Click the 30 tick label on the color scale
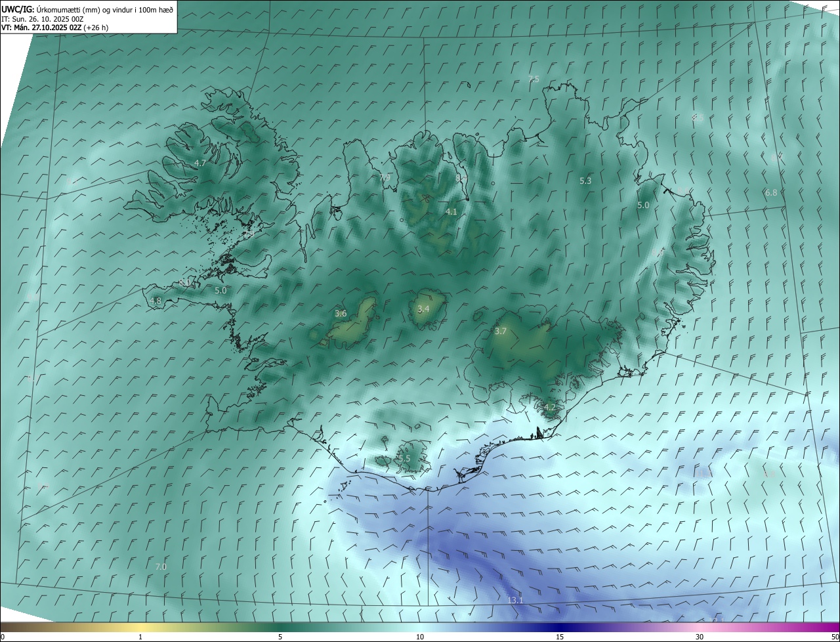The image size is (840, 642). pyautogui.click(x=700, y=637)
